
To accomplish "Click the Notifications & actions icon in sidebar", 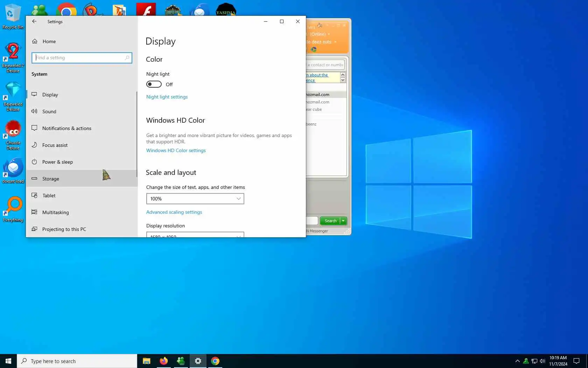I will [34, 128].
